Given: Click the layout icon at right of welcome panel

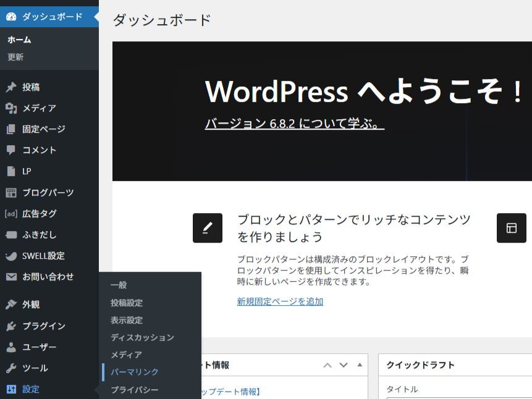Looking at the screenshot, I should 511,228.
